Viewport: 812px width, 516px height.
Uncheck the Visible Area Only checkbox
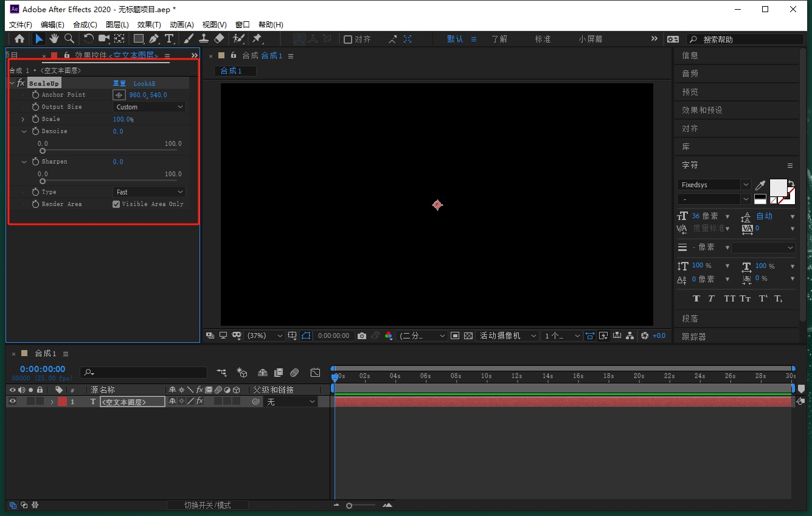pyautogui.click(x=116, y=204)
